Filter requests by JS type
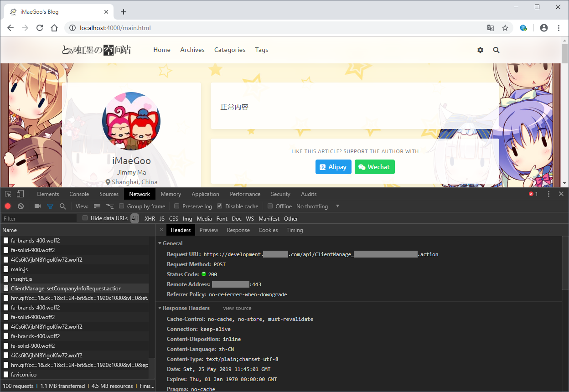This screenshot has width=569, height=392. click(x=162, y=218)
